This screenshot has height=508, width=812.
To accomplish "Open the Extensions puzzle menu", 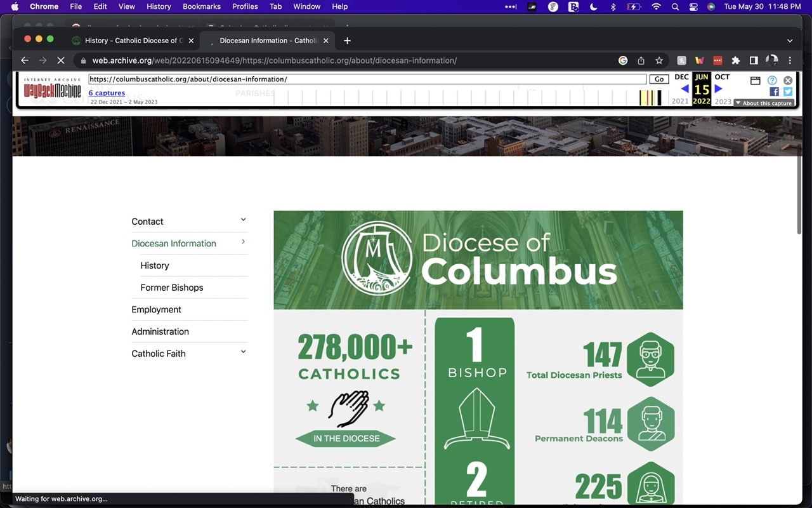I will point(736,60).
